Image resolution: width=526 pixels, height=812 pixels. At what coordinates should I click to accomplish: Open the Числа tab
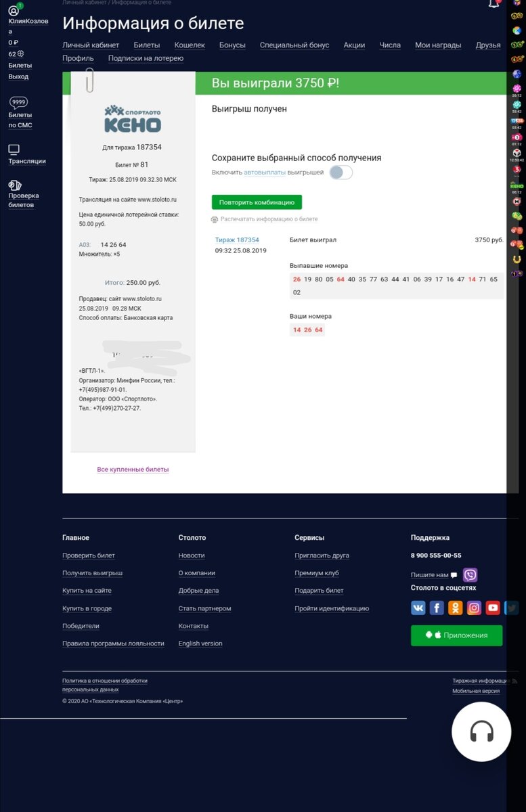tap(390, 45)
